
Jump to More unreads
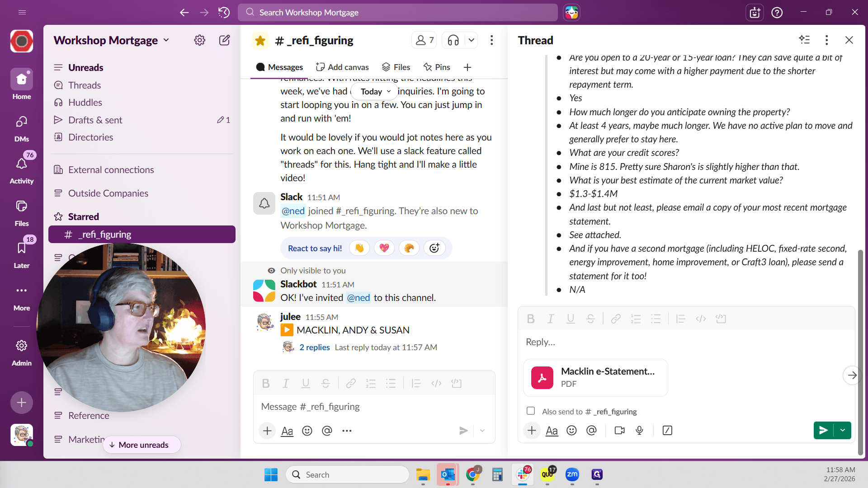click(x=142, y=445)
